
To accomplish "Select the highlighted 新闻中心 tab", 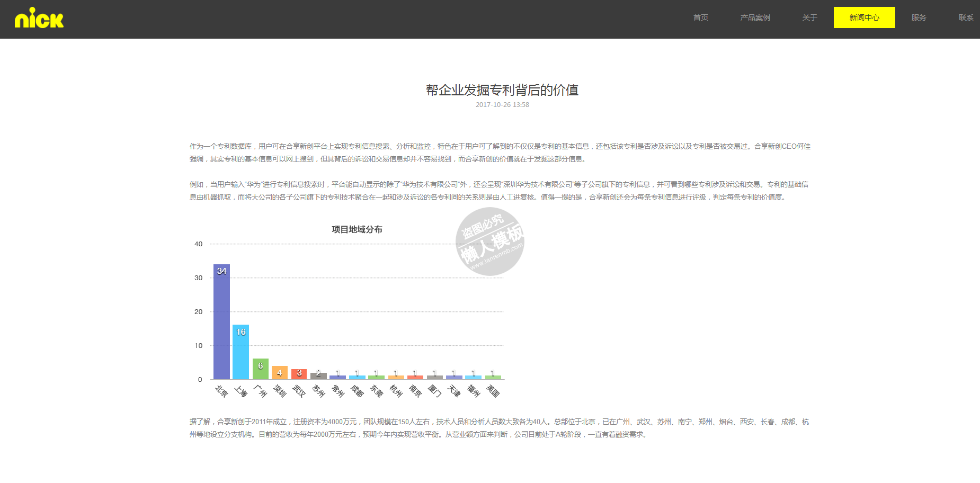I will [x=864, y=17].
